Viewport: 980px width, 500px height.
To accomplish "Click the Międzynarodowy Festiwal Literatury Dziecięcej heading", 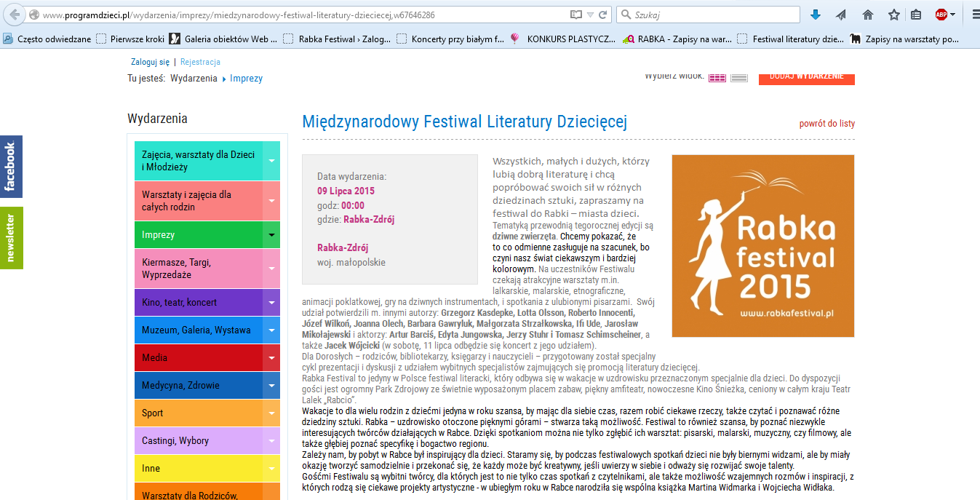I will point(464,122).
